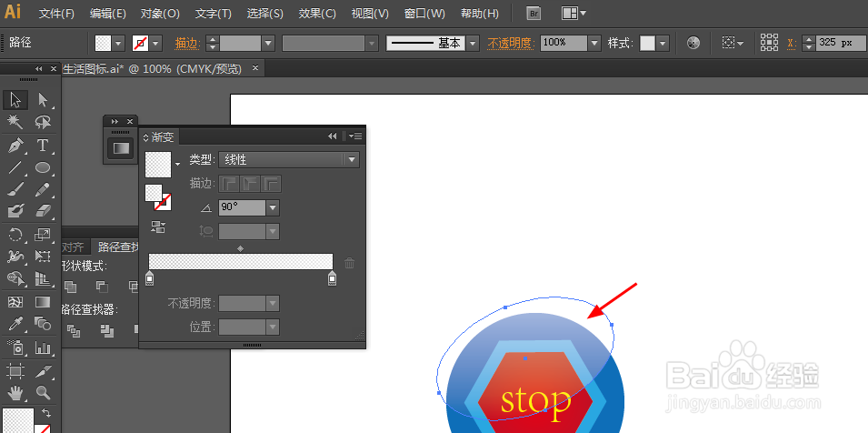This screenshot has width=868, height=433.
Task: Pick the Warp tool
Action: click(15, 257)
